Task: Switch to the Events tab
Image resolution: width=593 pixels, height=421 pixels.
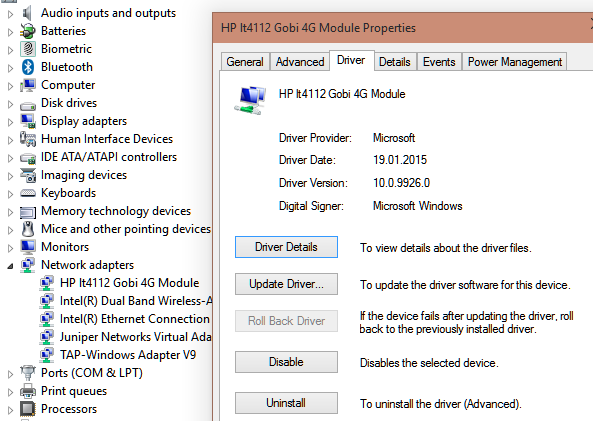Action: click(x=439, y=62)
